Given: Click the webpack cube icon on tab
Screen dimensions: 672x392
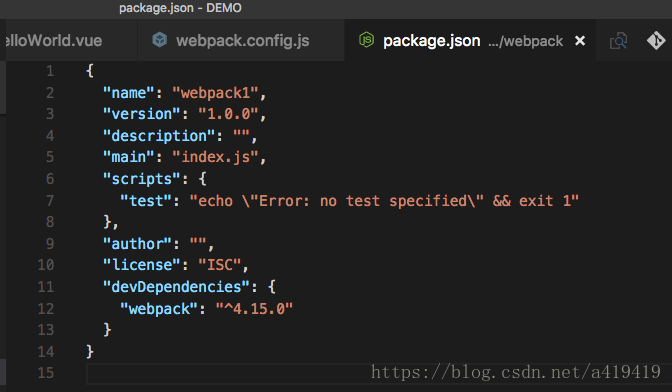Looking at the screenshot, I should [160, 40].
